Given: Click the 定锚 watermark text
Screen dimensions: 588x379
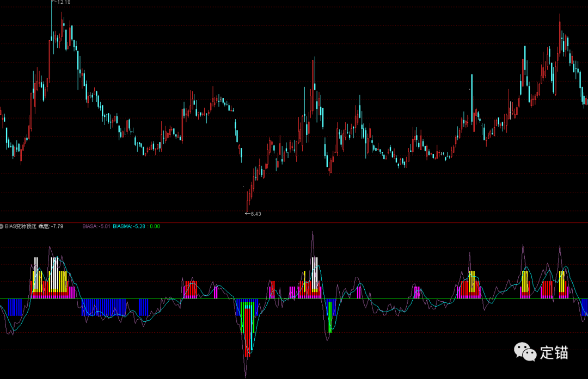Looking at the screenshot, I should pos(554,352).
